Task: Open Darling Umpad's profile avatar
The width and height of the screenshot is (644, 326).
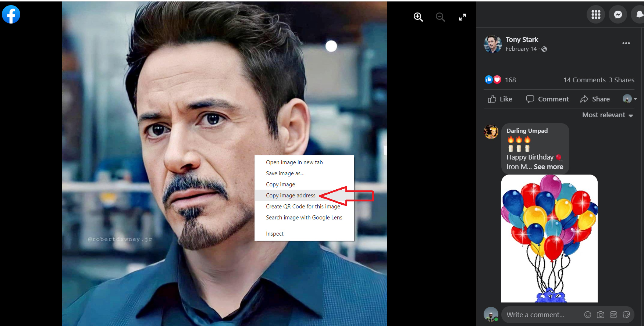Action: click(491, 132)
